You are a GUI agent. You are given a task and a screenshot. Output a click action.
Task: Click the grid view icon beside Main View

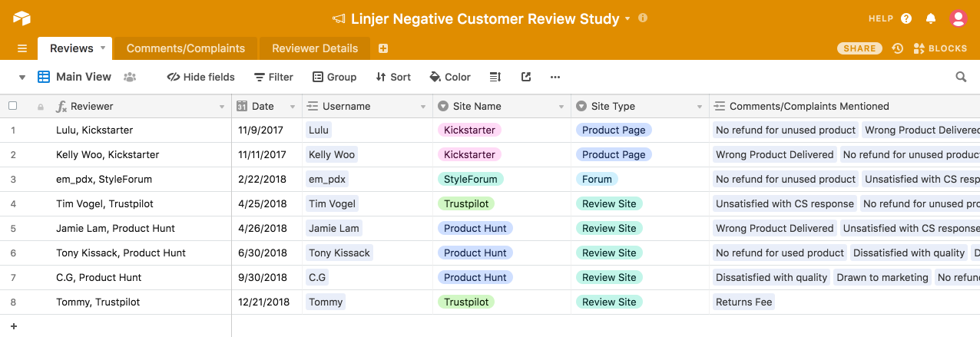pyautogui.click(x=44, y=77)
